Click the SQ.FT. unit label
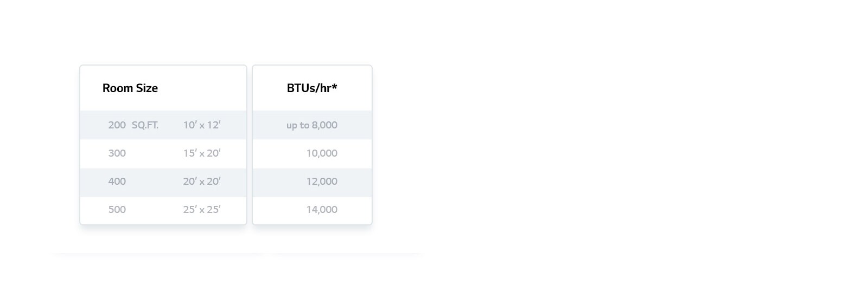Screen dimensions: 868x291 tap(145, 125)
